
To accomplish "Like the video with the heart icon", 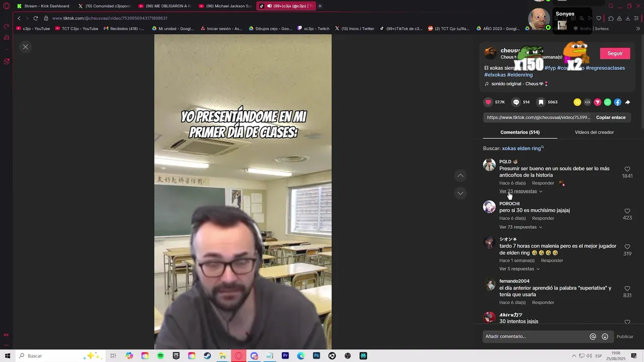I will click(x=488, y=102).
